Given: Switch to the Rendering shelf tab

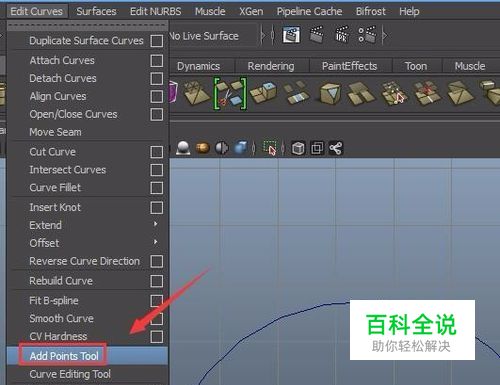Looking at the screenshot, I should pos(271,66).
